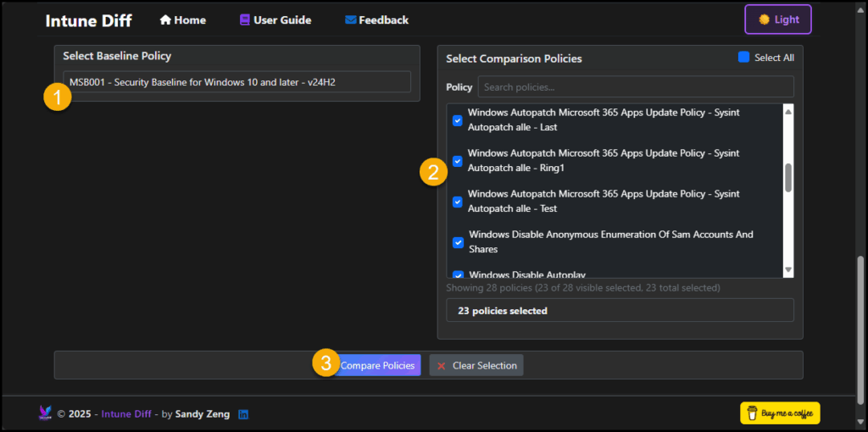This screenshot has height=432, width=868.
Task: Click Windows Disable Anonymous Enumeration policy text
Action: tap(611, 241)
